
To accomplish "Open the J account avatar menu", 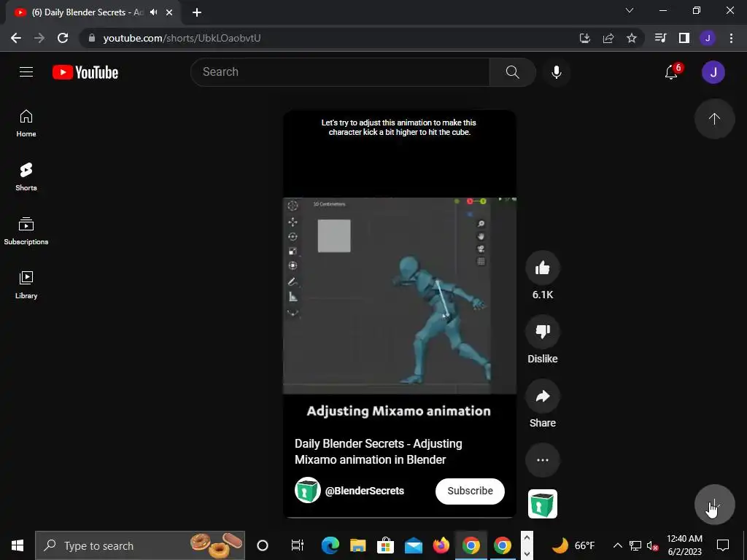I will [x=713, y=72].
